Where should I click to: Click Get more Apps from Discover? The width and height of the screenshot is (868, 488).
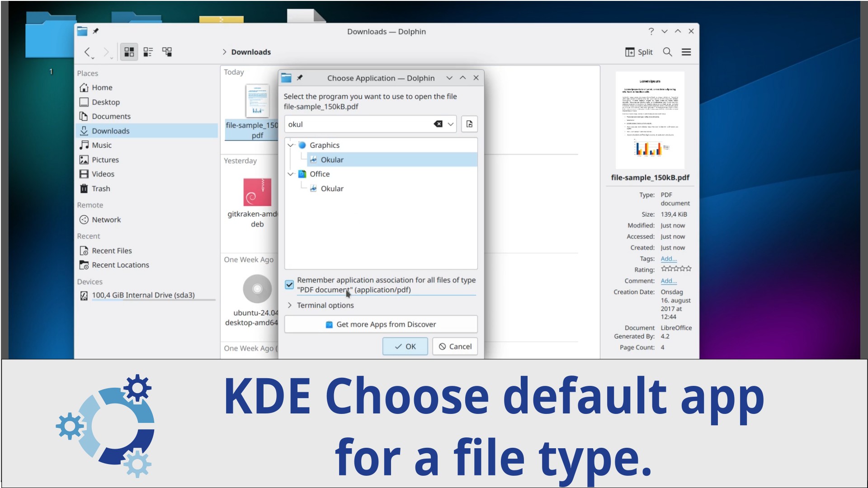click(x=381, y=324)
